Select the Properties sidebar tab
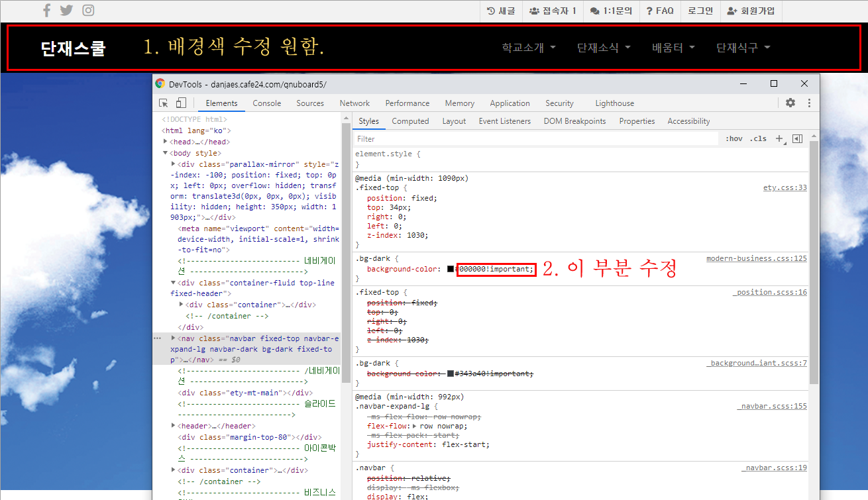Screen dimensions: 868x500 [x=637, y=121]
